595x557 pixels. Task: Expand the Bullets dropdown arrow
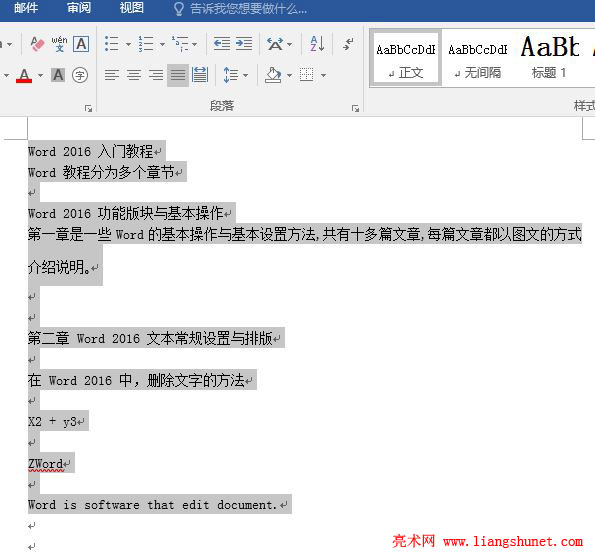point(128,44)
